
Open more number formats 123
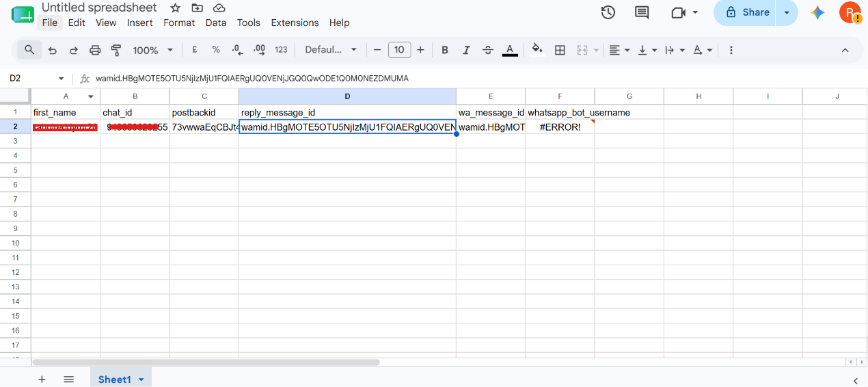pyautogui.click(x=281, y=50)
